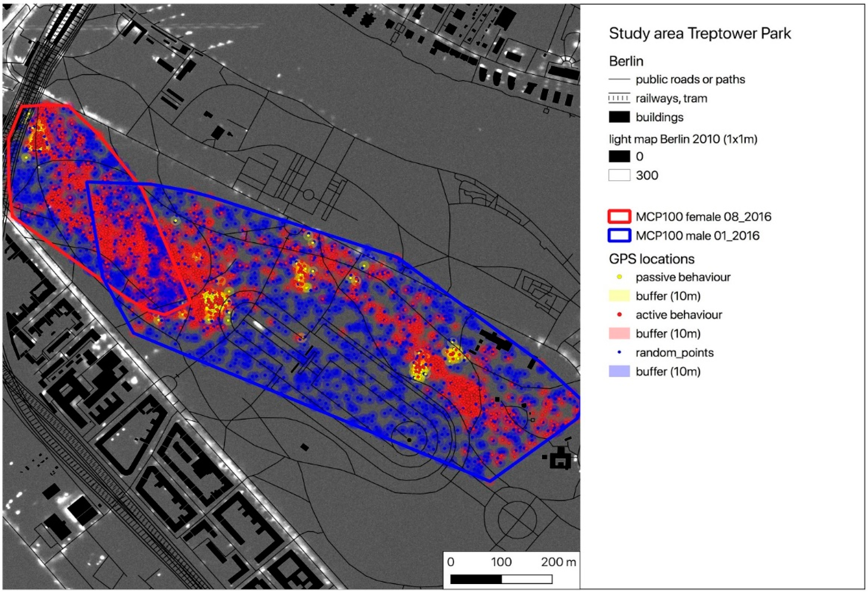Viewport: 868px width, 592px height.
Task: Click the MCP100 female red outline symbol
Action: 619,217
